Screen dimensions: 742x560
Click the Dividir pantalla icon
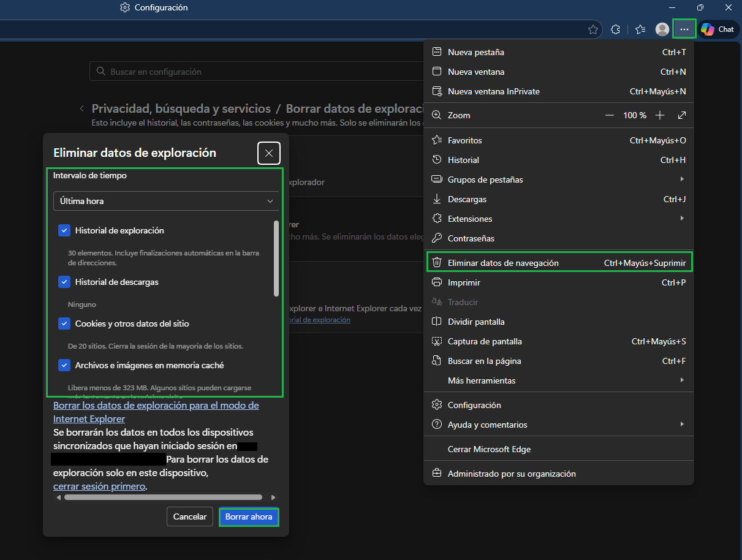(437, 322)
